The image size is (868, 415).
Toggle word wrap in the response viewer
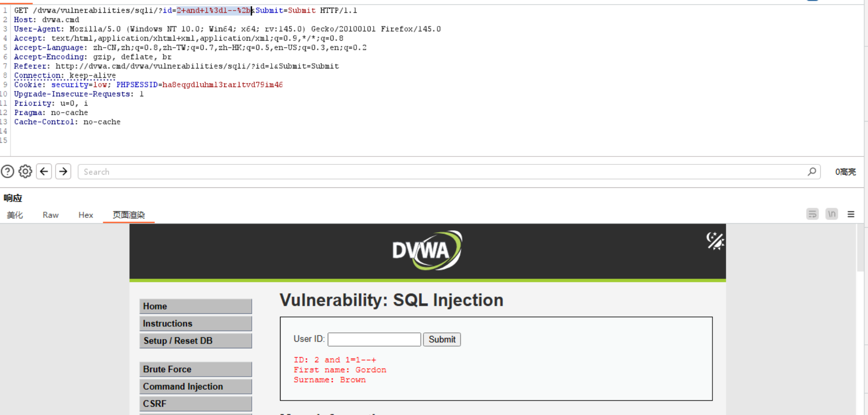812,214
